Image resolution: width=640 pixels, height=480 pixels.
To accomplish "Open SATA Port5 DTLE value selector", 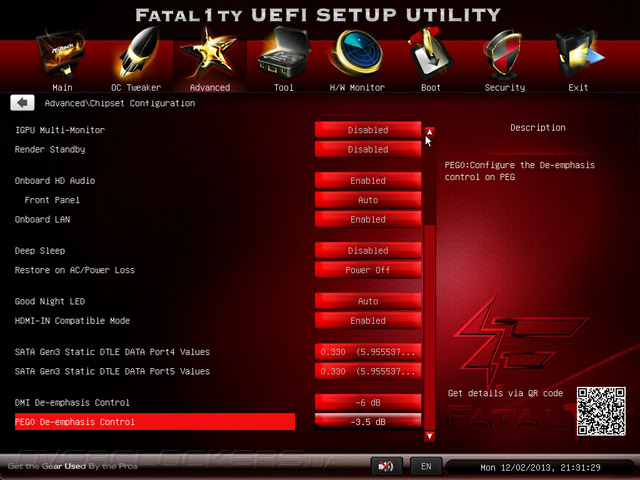I will click(368, 371).
